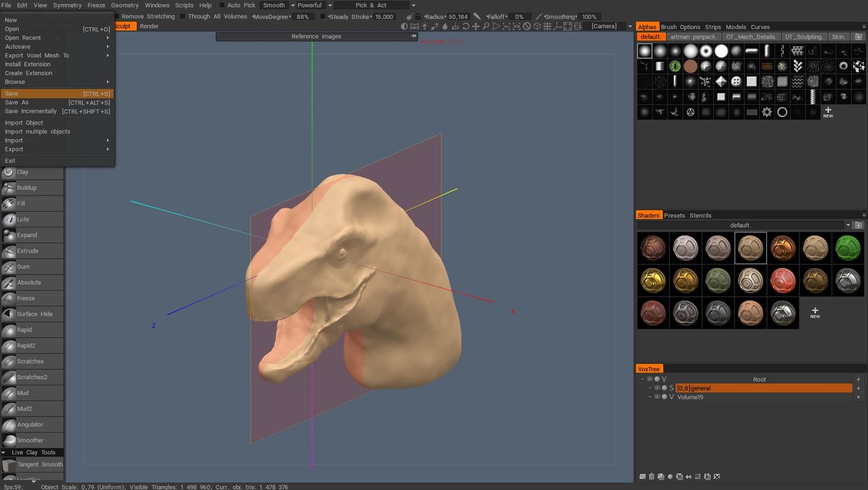
Task: Open the shaders default folder dropdown
Action: click(x=848, y=225)
